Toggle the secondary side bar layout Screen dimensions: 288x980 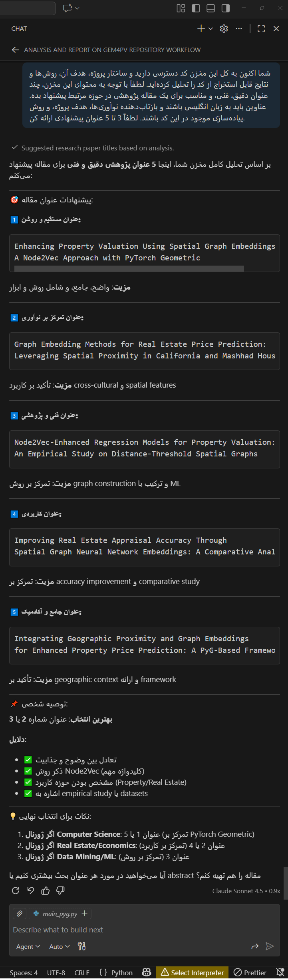(226, 8)
